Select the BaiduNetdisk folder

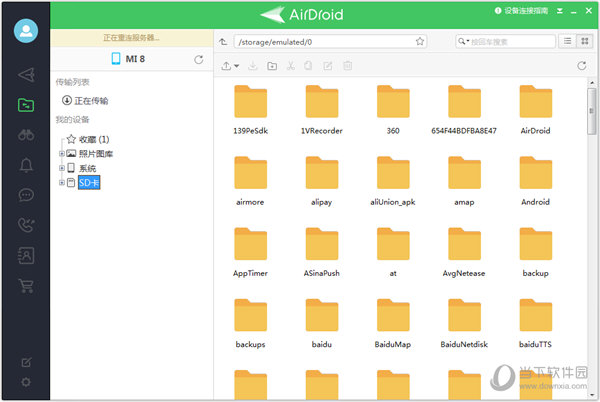click(464, 324)
